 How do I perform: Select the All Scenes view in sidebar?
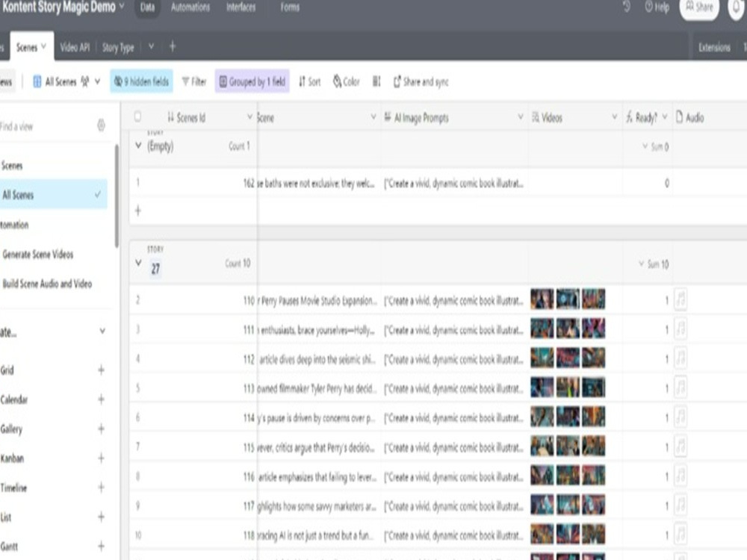(53, 194)
